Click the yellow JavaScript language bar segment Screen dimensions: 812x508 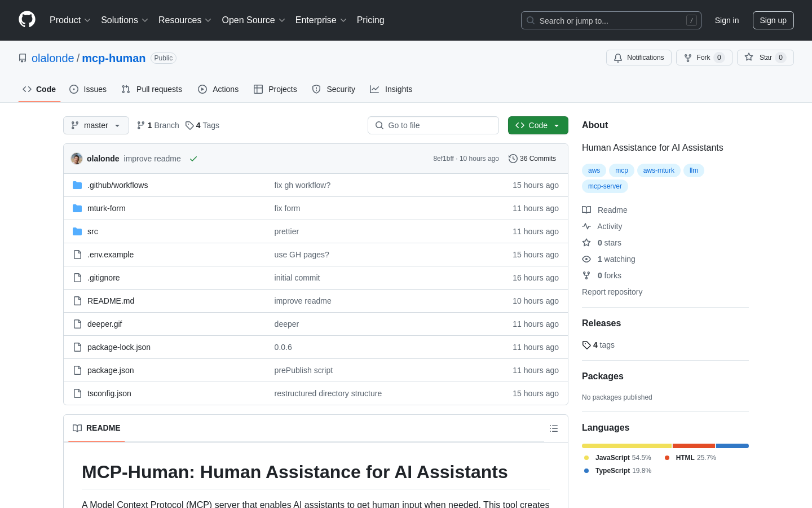627,446
